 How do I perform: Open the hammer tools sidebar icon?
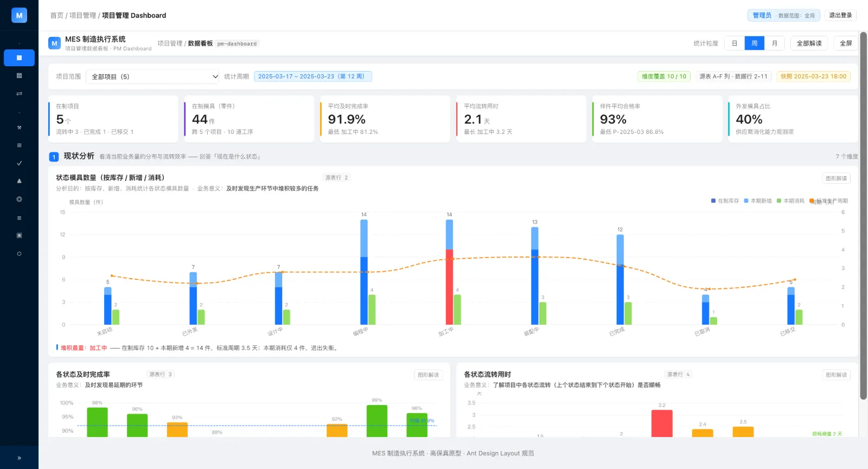click(x=19, y=128)
